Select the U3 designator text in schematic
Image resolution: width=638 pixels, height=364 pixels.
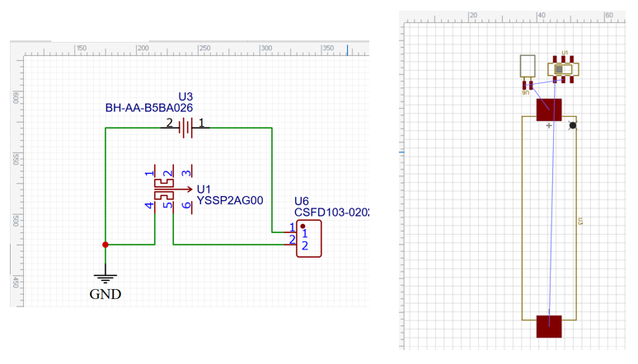click(185, 96)
